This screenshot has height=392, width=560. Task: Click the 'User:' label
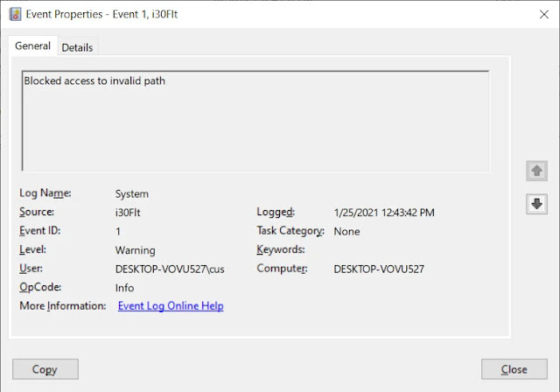pyautogui.click(x=31, y=269)
